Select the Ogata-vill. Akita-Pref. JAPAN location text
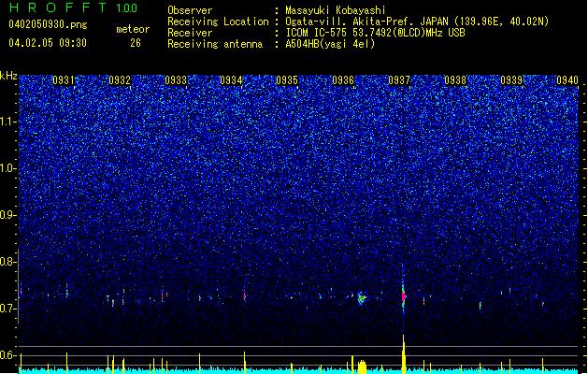 point(417,22)
